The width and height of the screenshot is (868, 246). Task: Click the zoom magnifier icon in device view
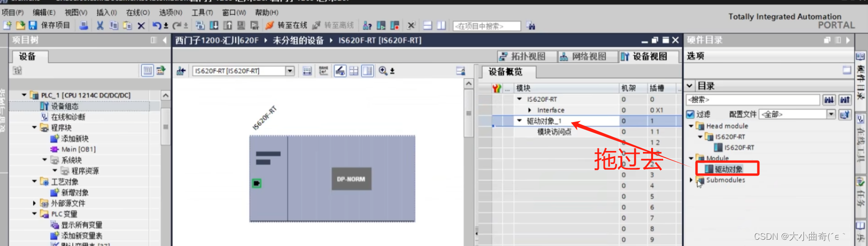[383, 71]
